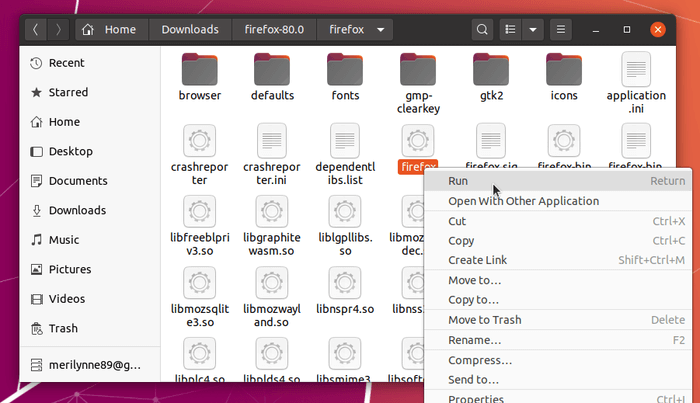Viewport: 700px width, 403px height.
Task: Select the libmozwayland.so file icon
Action: click(272, 283)
